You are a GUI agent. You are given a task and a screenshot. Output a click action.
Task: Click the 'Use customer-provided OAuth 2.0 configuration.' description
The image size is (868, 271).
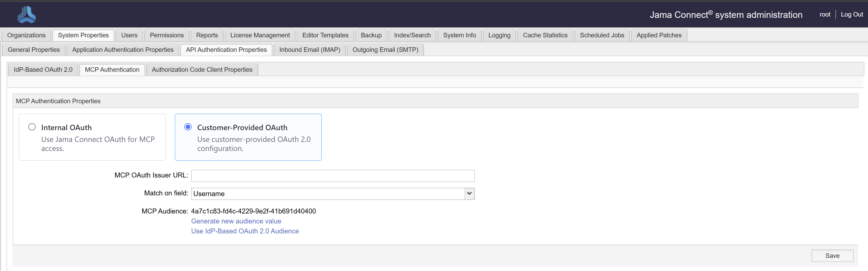[254, 144]
